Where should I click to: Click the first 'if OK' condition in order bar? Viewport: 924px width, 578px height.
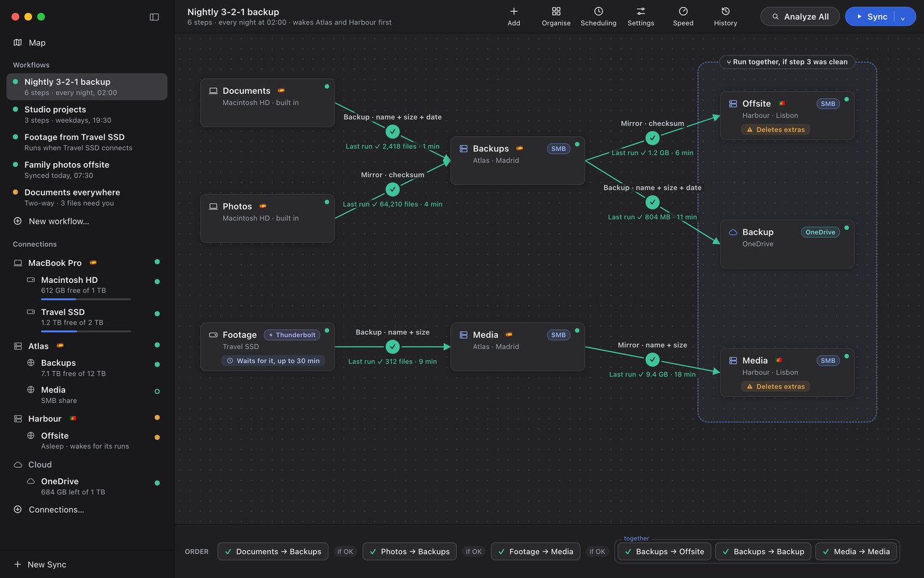click(x=345, y=552)
